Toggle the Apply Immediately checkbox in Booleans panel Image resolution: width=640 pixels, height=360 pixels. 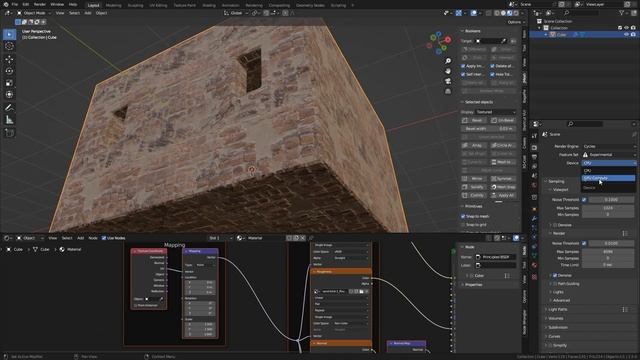tap(463, 66)
